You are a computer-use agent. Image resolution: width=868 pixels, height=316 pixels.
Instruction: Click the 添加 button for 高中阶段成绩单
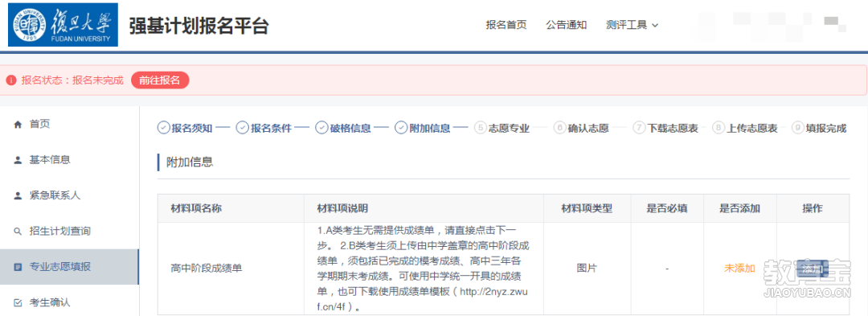pyautogui.click(x=813, y=269)
